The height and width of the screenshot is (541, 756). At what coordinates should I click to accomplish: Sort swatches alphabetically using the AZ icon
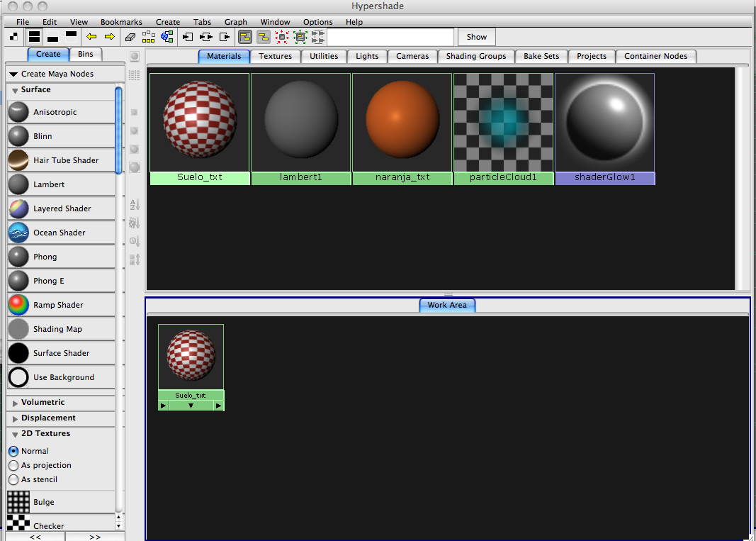pos(134,205)
